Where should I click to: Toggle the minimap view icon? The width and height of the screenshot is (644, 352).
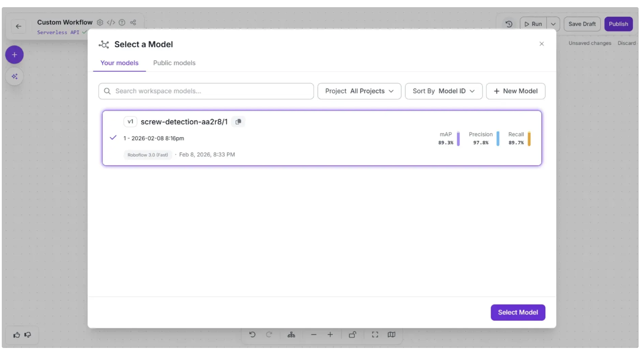(x=392, y=335)
